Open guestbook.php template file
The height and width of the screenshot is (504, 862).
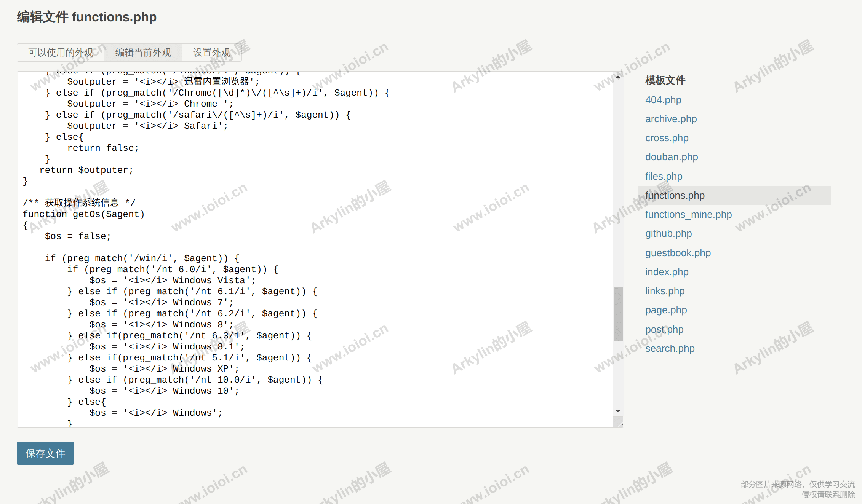click(678, 253)
